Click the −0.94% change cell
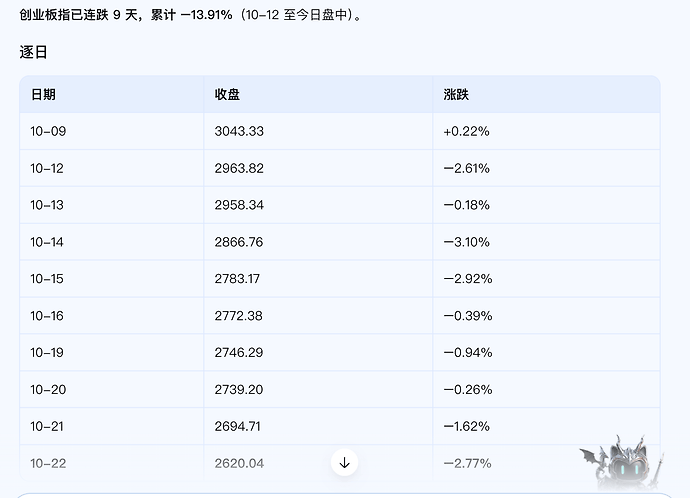Viewport: 690px width, 498px height. tap(468, 352)
